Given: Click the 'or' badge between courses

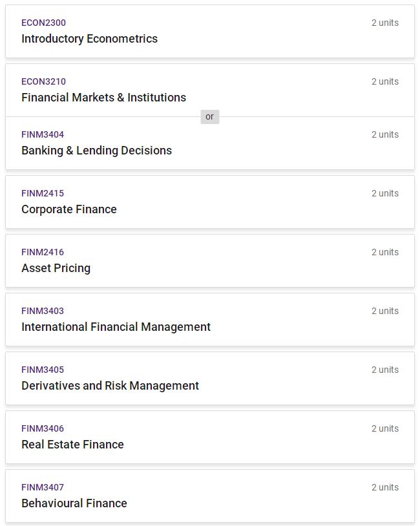Looking at the screenshot, I should pos(209,117).
